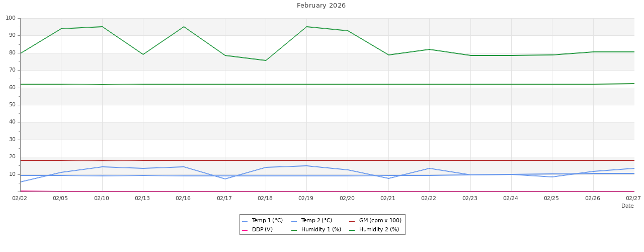Click the blue Temp 1 legend marker

(x=245, y=221)
